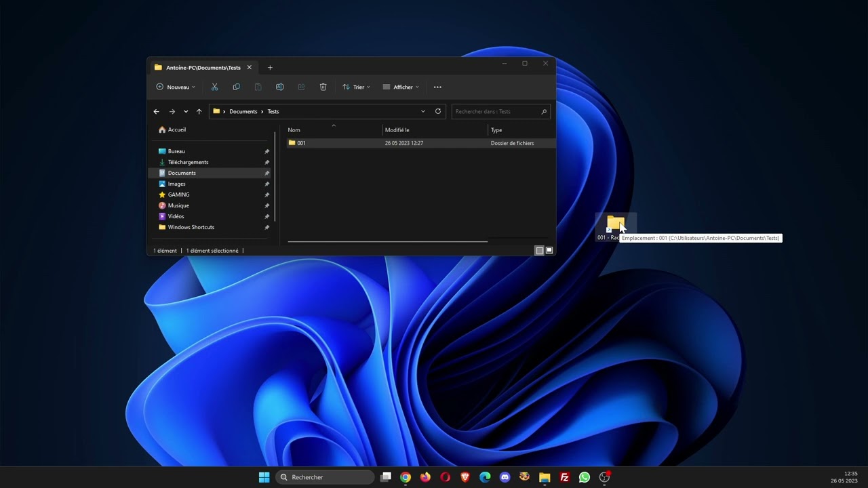
Task: Go forward with the right arrow
Action: 172,111
